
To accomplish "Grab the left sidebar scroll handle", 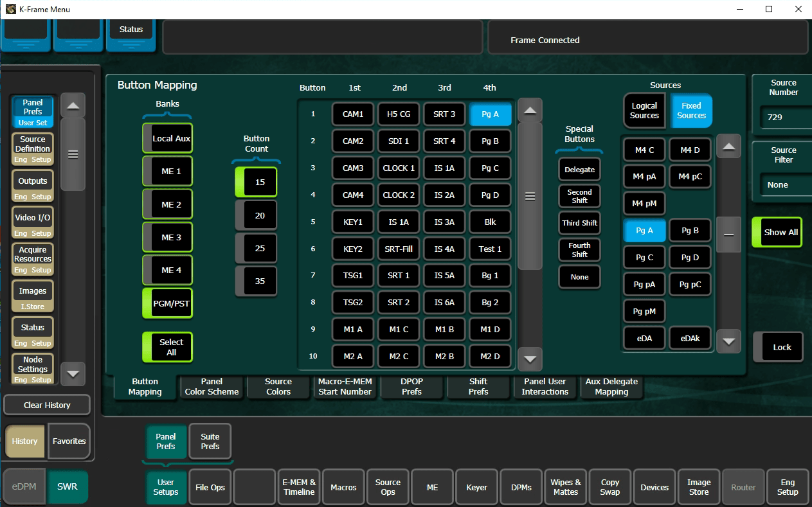I will pyautogui.click(x=73, y=154).
